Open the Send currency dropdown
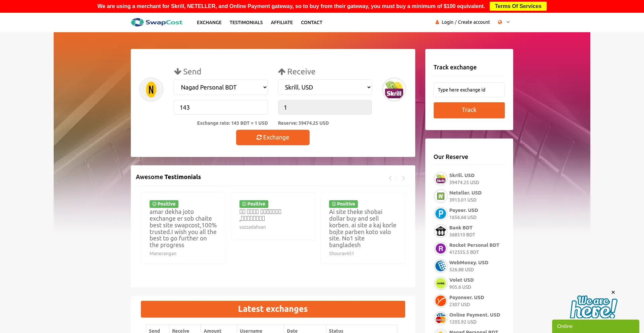This screenshot has width=644, height=333. (x=221, y=87)
